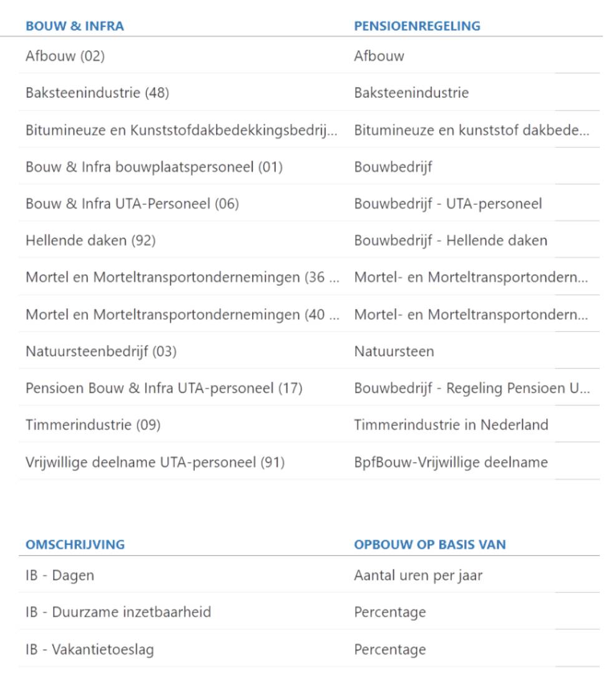Select Bouw & Infra UTA-Personeel (06)

[132, 203]
